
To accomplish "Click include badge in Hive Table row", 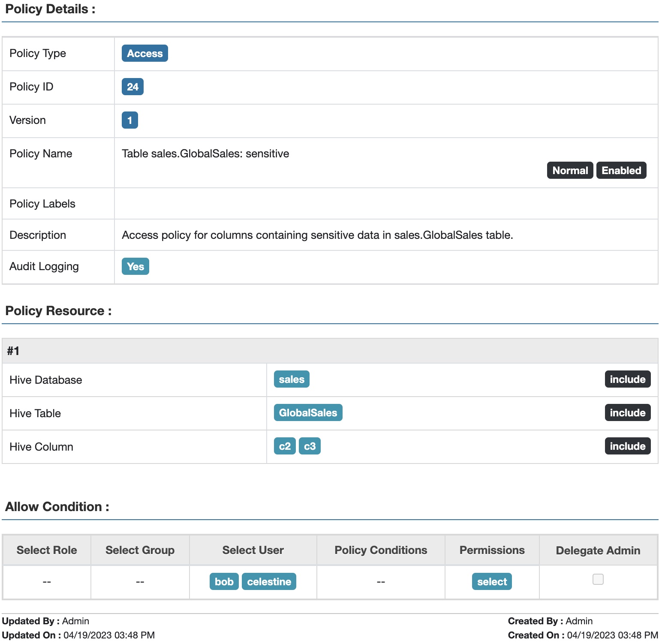I will click(x=627, y=413).
